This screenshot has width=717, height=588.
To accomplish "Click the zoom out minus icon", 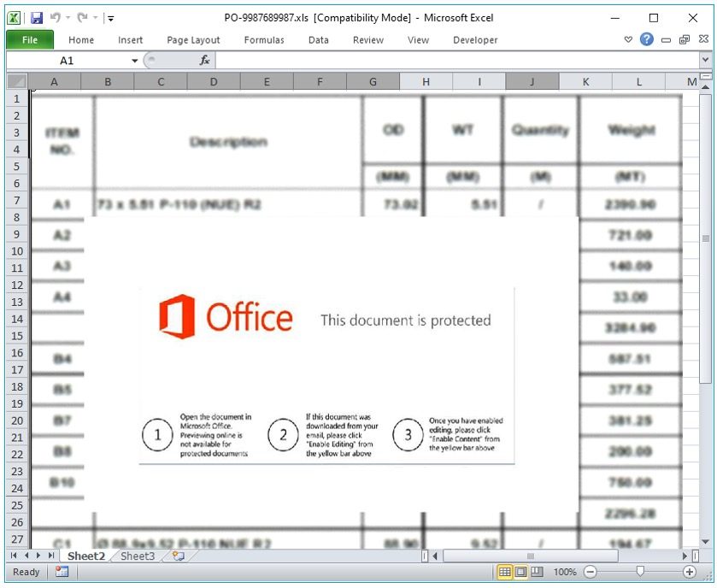I will 591,572.
